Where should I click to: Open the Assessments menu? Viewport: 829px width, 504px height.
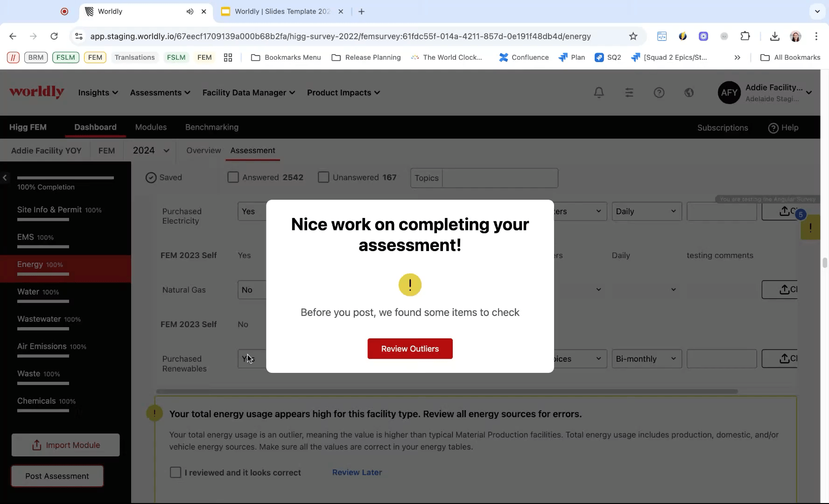(x=160, y=92)
